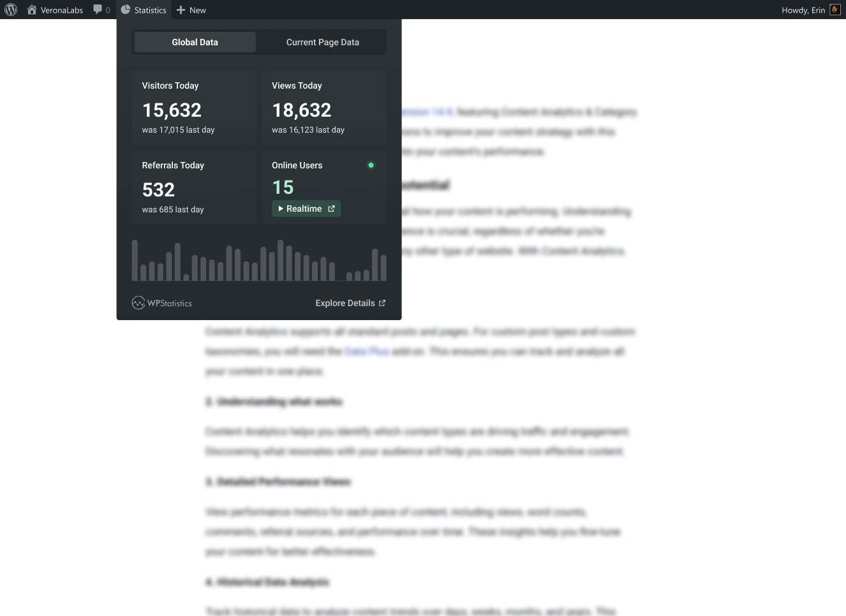Viewport: 846px width, 616px height.
Task: Expand the Statistics menu in the admin bar
Action: 144,10
